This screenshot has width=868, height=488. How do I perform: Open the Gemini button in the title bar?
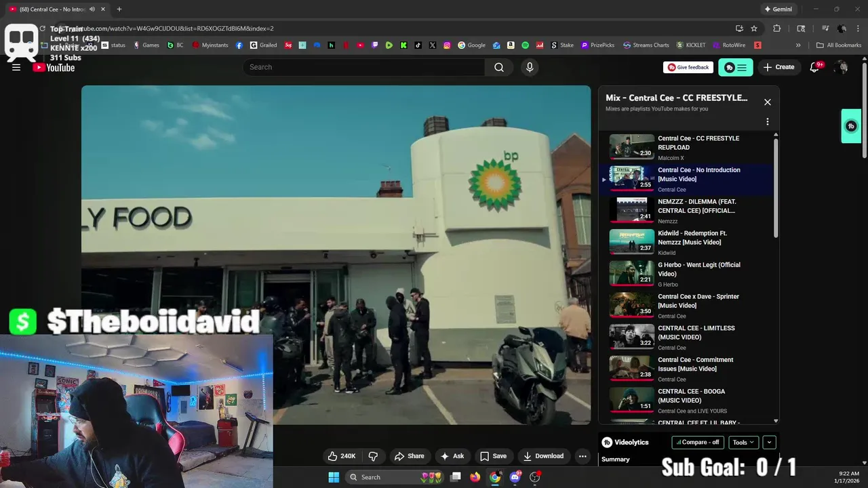pyautogui.click(x=778, y=9)
